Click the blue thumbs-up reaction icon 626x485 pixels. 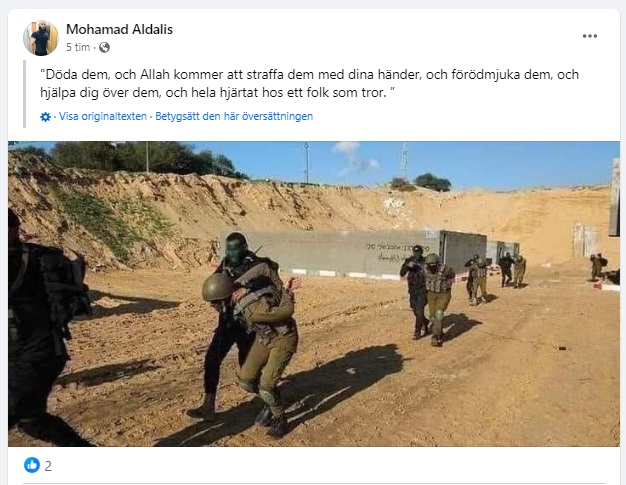(32, 465)
